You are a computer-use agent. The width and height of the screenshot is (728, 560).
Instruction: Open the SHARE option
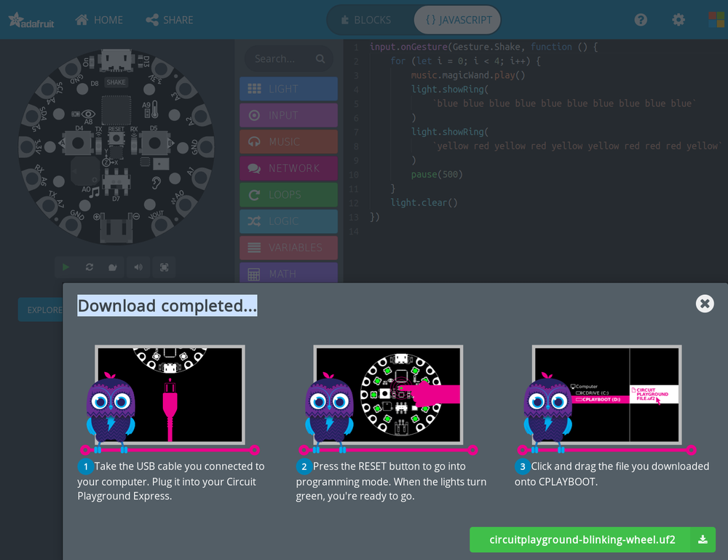(x=169, y=20)
